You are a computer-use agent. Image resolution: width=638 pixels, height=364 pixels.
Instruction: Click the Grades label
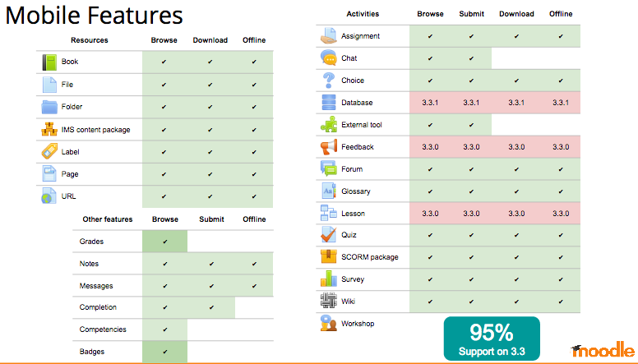coord(91,242)
